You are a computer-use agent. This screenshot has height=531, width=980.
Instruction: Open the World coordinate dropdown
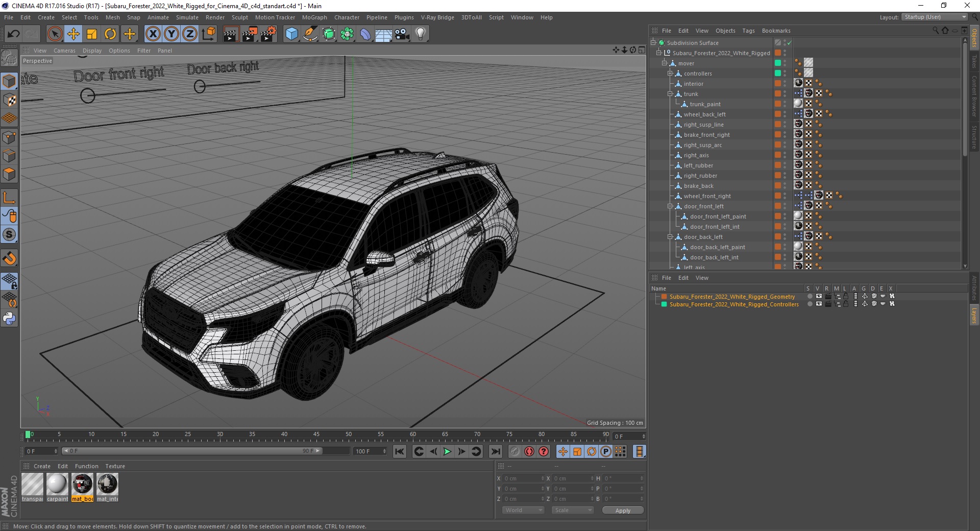(523, 510)
